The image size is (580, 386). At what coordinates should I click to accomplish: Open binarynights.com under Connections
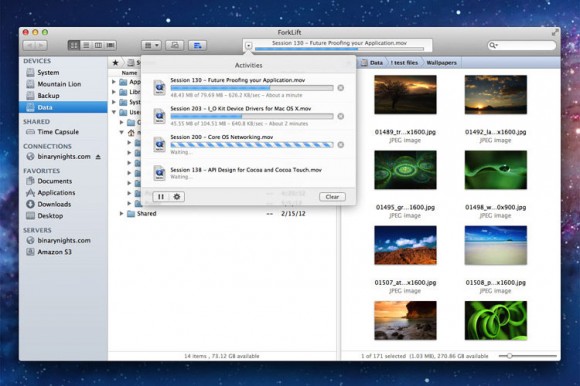64,156
